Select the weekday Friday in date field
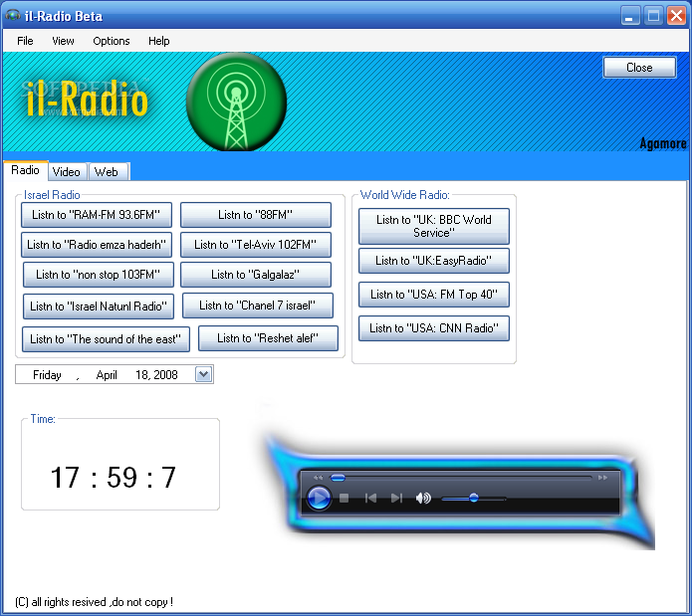Viewport: 692px width, 616px height. tap(47, 375)
